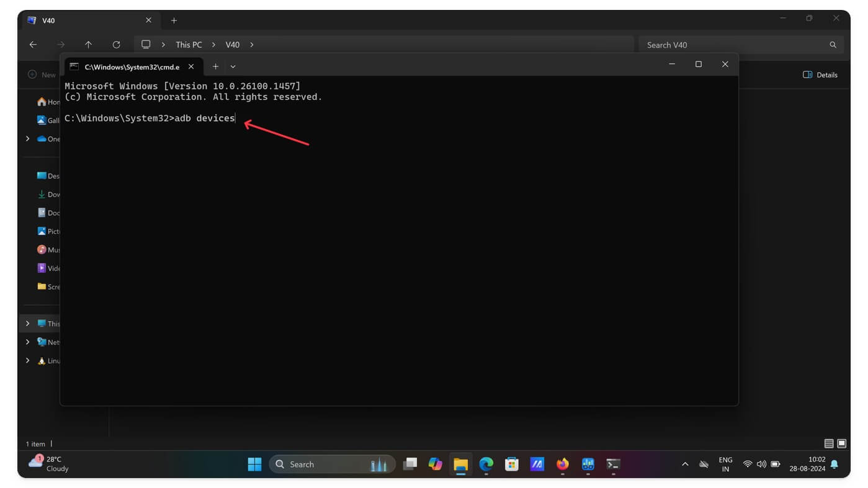The height and width of the screenshot is (488, 868).
Task: Click in the Search V40 field
Action: click(x=741, y=45)
